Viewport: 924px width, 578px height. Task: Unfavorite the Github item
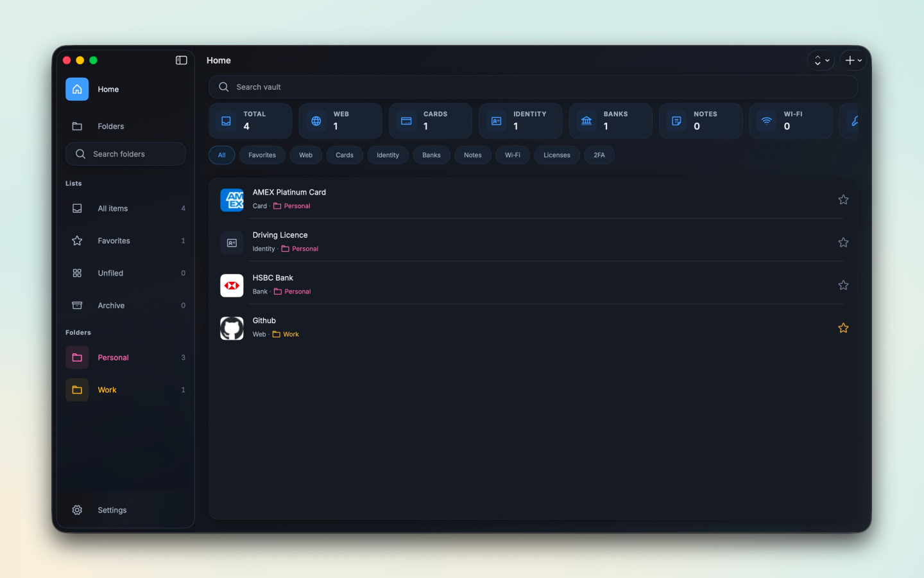pyautogui.click(x=843, y=328)
